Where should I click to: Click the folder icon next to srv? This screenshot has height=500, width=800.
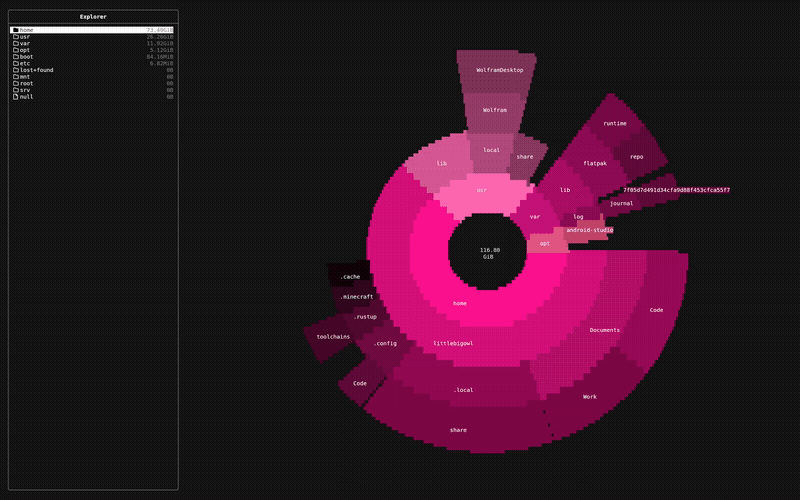[15, 90]
